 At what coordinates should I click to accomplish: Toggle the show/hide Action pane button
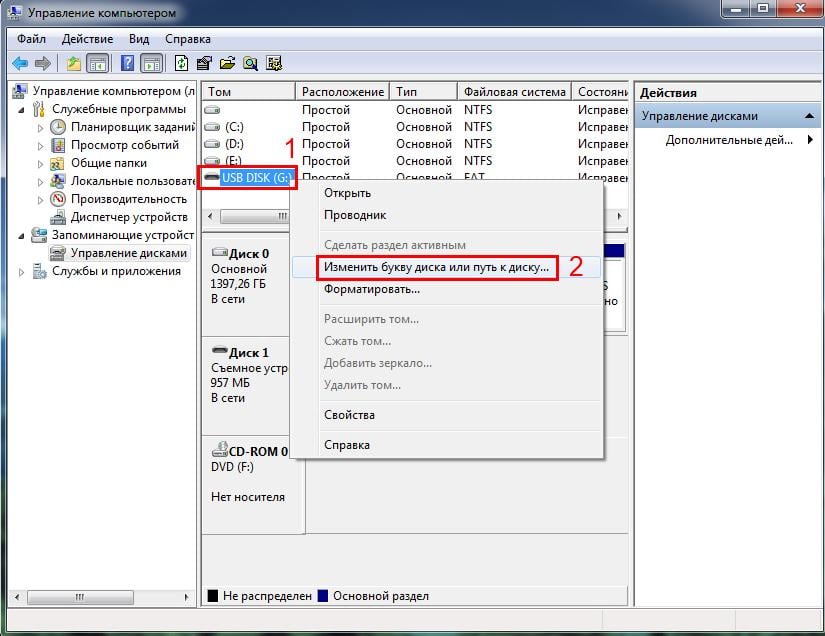[x=152, y=63]
